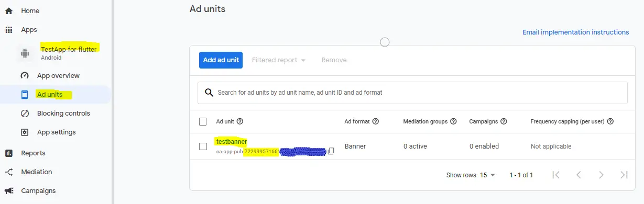Select the TestApp-for-flutter Android app icon

(25, 53)
